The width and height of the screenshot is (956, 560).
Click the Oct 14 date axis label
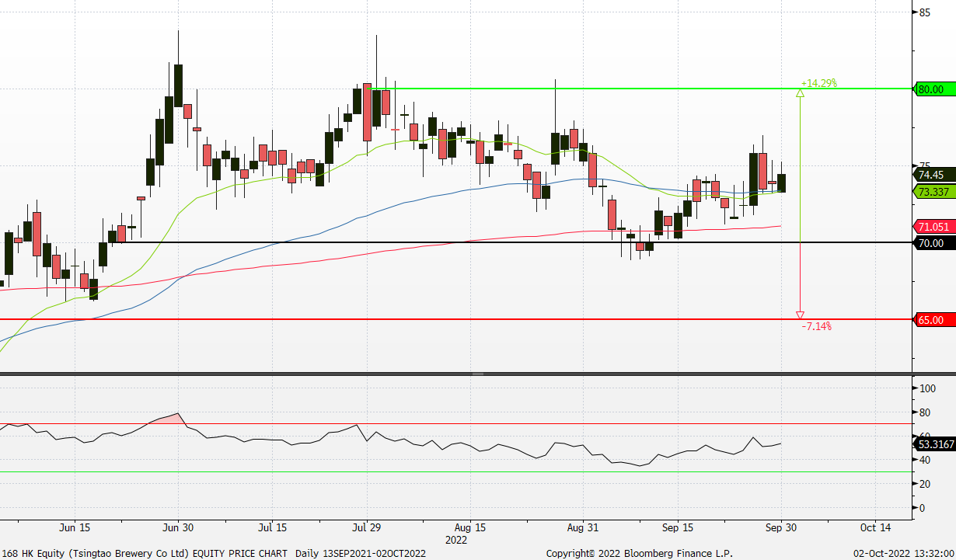tap(875, 527)
